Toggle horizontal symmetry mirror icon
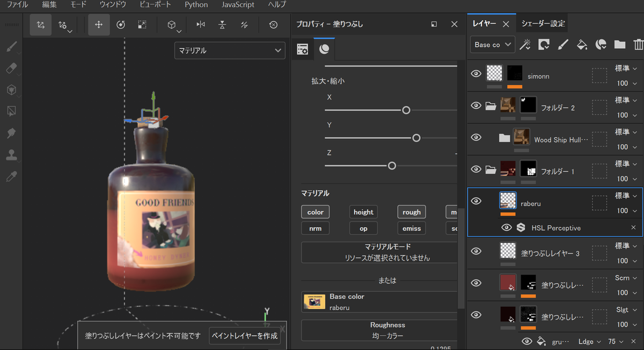 (x=201, y=25)
